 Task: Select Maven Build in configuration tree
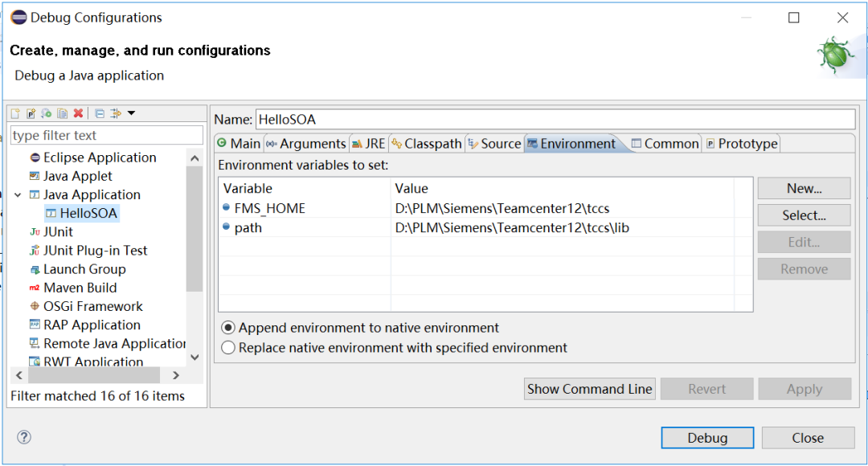coord(80,288)
